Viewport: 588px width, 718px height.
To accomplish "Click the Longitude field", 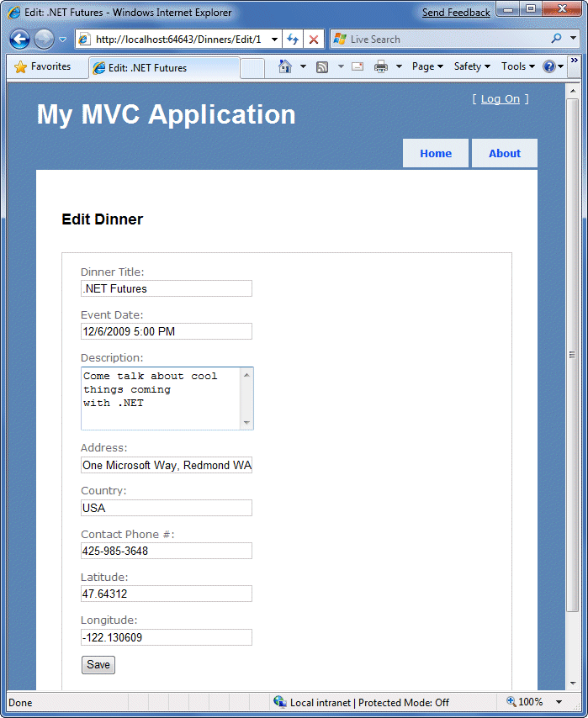I will pyautogui.click(x=167, y=637).
